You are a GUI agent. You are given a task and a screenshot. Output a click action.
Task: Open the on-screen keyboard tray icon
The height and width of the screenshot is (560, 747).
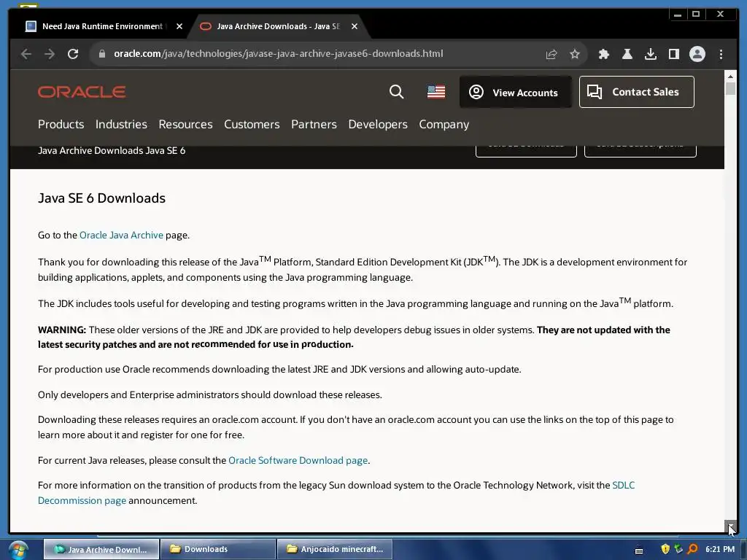tap(639, 551)
